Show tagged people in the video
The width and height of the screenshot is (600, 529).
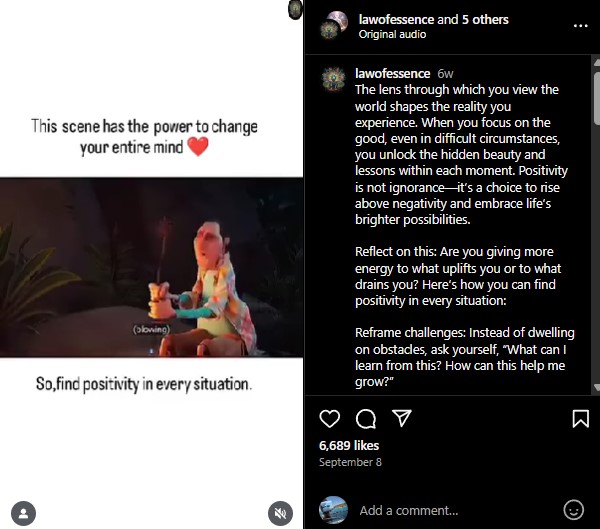(22, 513)
